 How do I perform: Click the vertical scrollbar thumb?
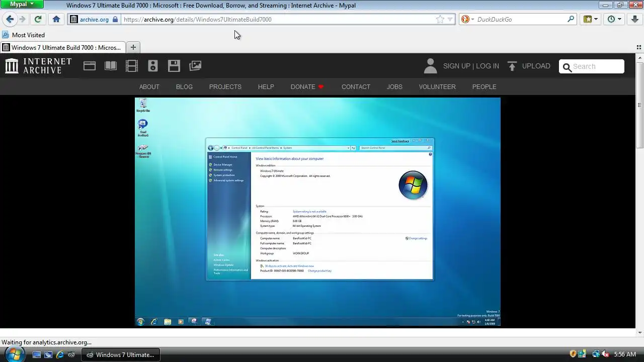tap(640, 105)
